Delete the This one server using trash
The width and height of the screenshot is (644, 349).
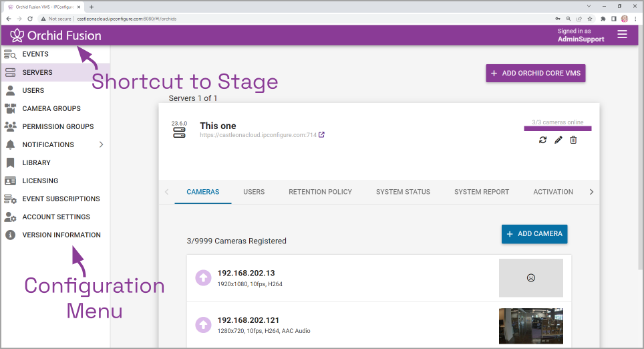click(x=573, y=140)
